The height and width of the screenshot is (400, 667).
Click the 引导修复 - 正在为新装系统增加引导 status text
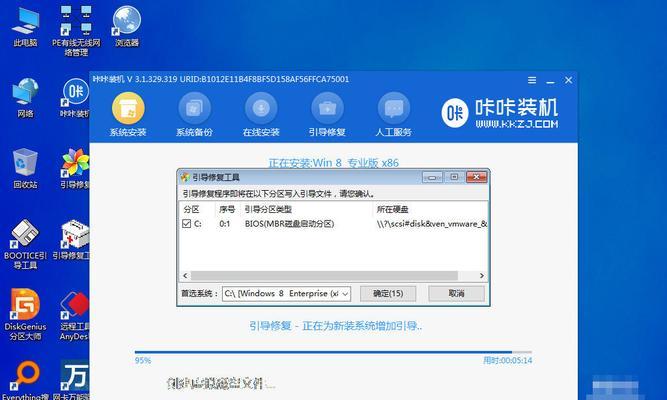click(336, 326)
